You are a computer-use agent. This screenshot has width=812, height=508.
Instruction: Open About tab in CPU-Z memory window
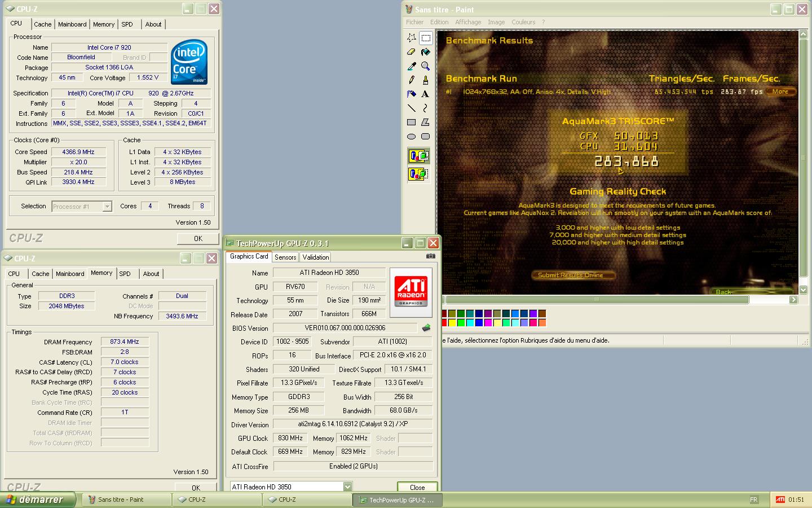(x=151, y=274)
